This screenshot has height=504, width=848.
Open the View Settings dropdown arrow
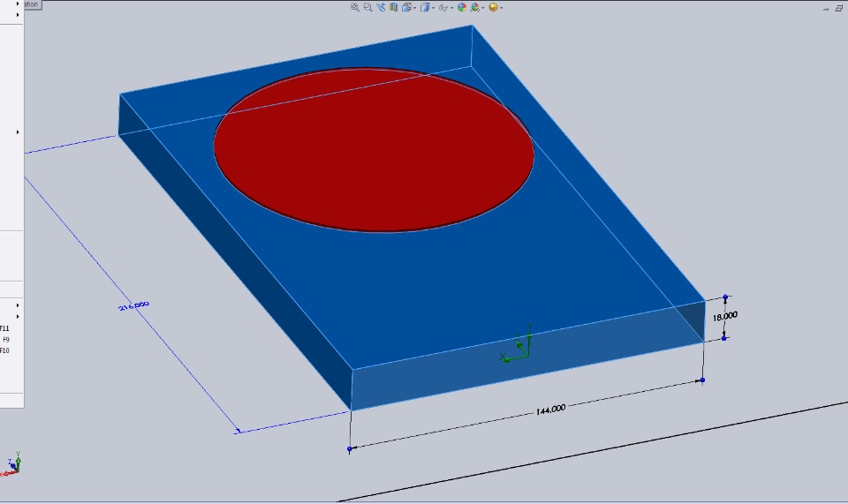coord(502,8)
